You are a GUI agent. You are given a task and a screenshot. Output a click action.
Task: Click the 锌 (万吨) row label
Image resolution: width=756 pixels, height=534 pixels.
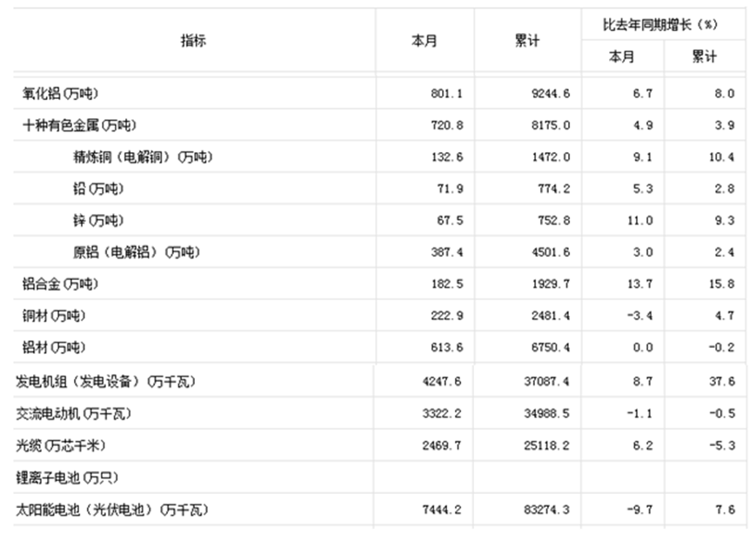pyautogui.click(x=98, y=221)
